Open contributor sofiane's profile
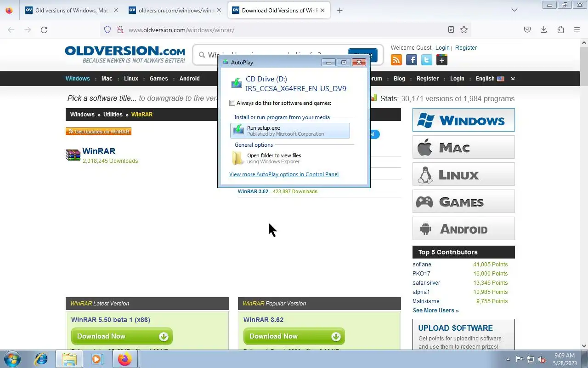This screenshot has width=588, height=368. tap(422, 264)
